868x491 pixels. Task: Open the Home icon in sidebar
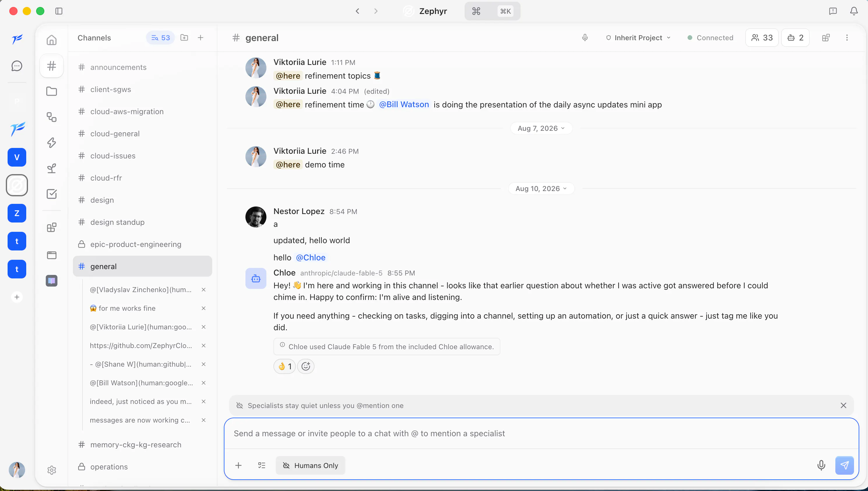51,40
